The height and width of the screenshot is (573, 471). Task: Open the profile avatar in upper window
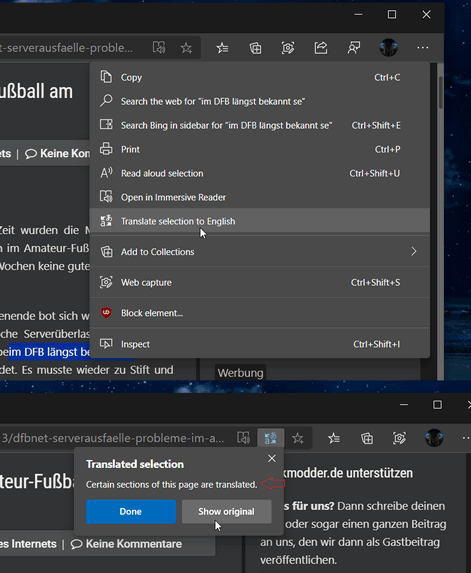click(x=388, y=48)
